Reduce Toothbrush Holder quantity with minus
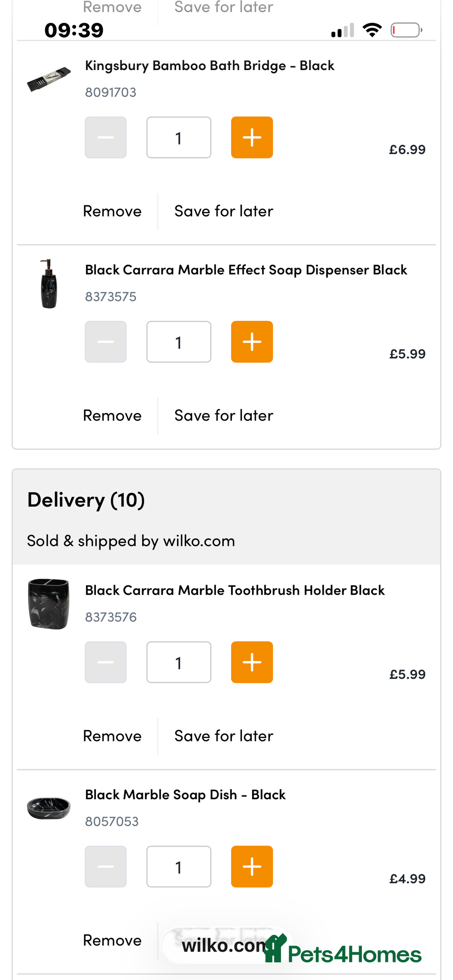Screen dimensions: 453x980 click(106, 662)
